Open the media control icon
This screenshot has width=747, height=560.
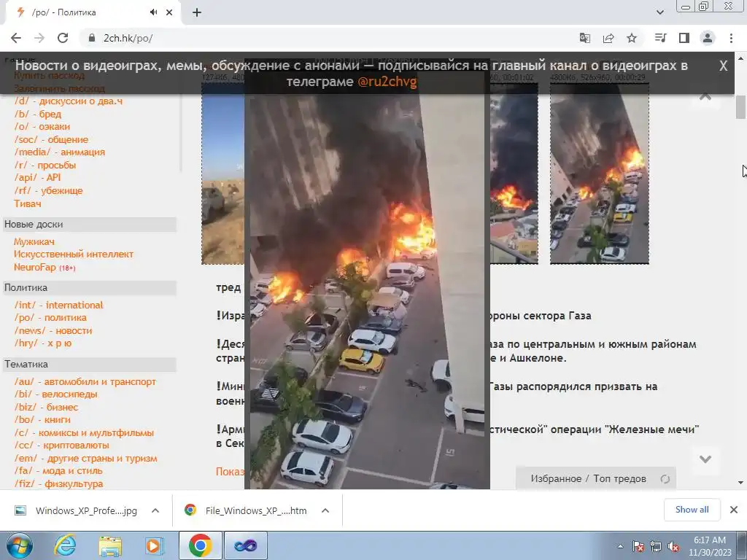click(660, 38)
